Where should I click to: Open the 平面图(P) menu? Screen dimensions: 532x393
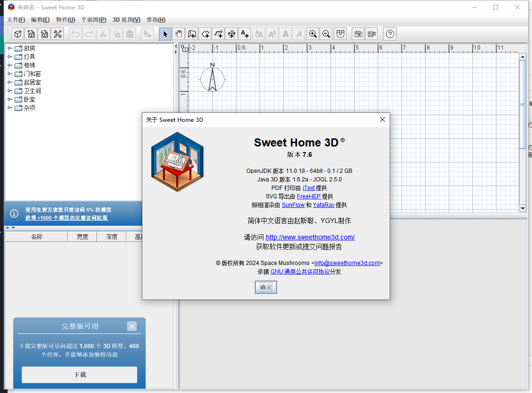click(x=94, y=20)
